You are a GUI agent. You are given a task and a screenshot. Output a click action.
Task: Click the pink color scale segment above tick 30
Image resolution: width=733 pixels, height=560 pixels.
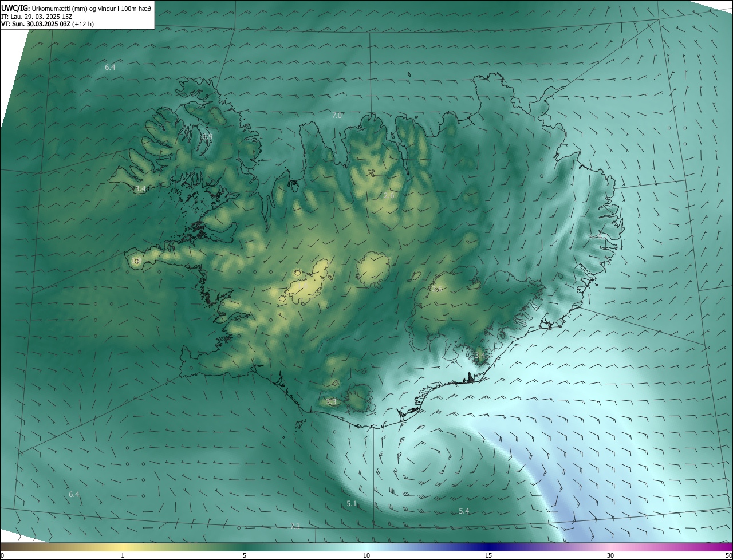click(610, 547)
